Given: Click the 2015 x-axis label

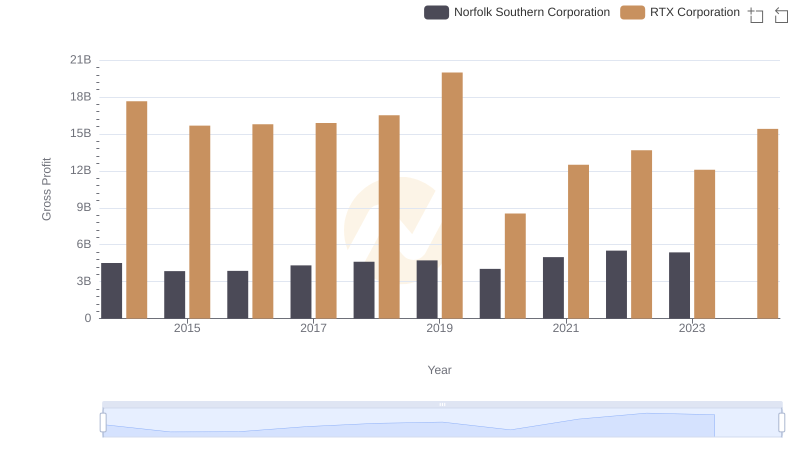Looking at the screenshot, I should pyautogui.click(x=187, y=328).
